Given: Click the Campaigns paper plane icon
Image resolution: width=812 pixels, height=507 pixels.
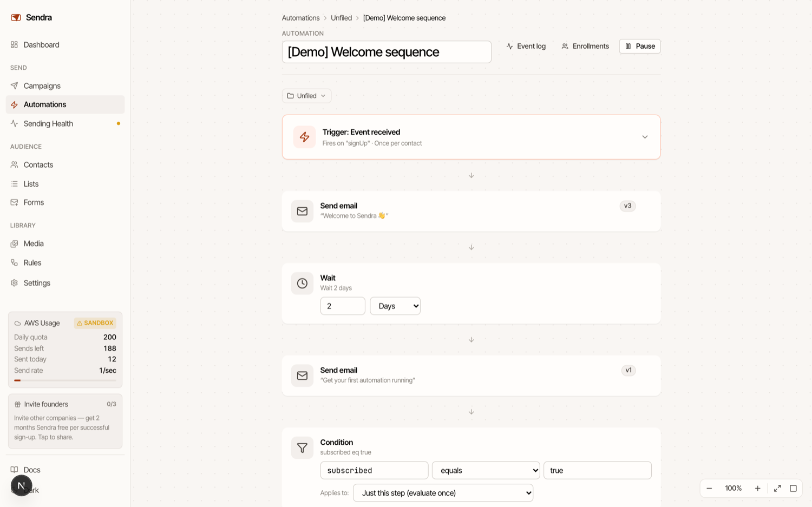Looking at the screenshot, I should coord(15,86).
